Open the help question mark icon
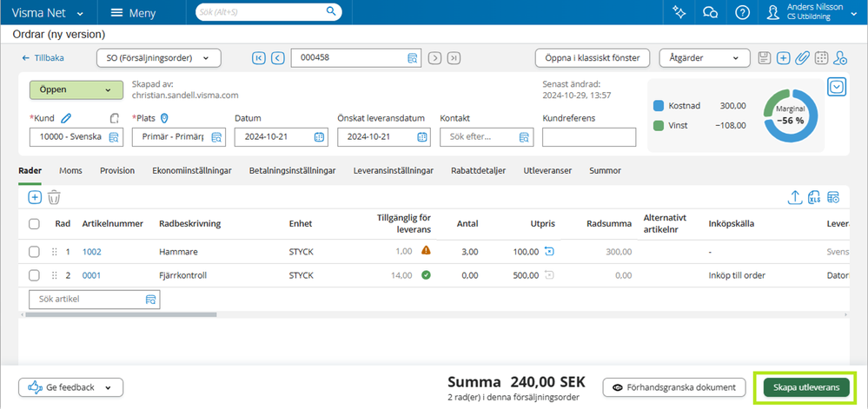868x409 pixels. point(742,12)
